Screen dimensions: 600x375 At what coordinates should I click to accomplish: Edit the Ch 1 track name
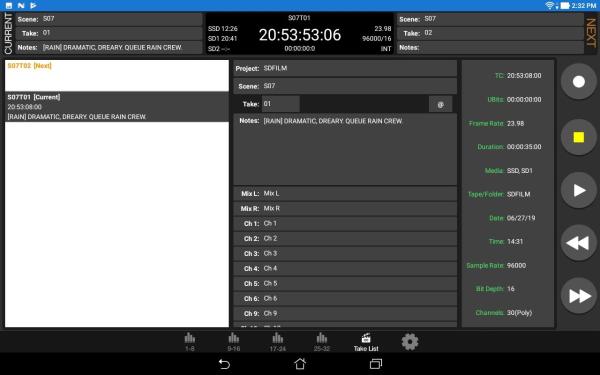[x=345, y=223]
